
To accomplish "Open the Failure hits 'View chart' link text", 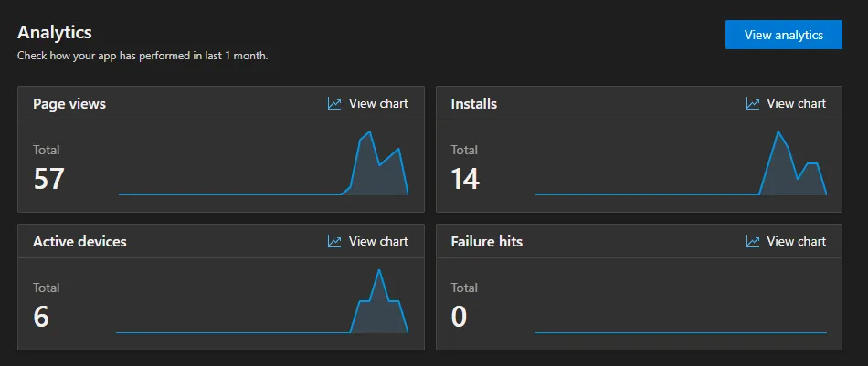I will (796, 242).
